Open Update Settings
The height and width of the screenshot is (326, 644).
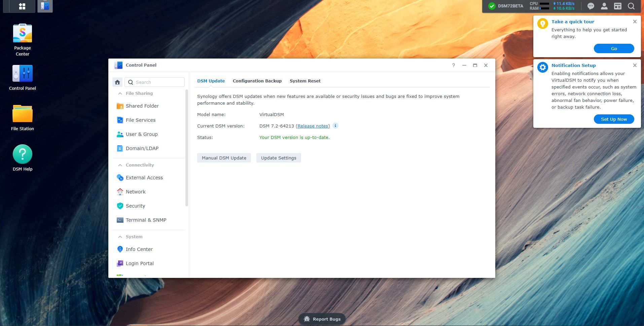coord(279,158)
